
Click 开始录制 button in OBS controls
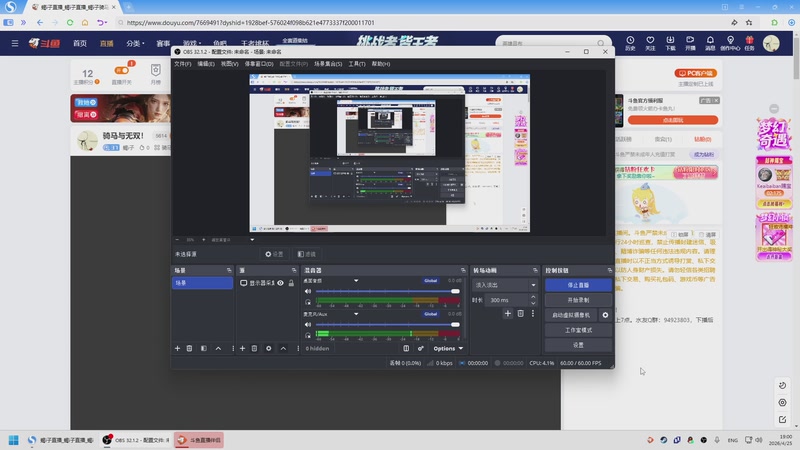point(578,300)
